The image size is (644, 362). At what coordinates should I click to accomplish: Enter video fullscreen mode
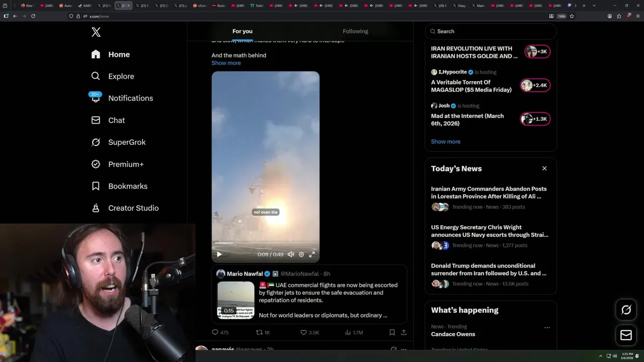coord(312,254)
